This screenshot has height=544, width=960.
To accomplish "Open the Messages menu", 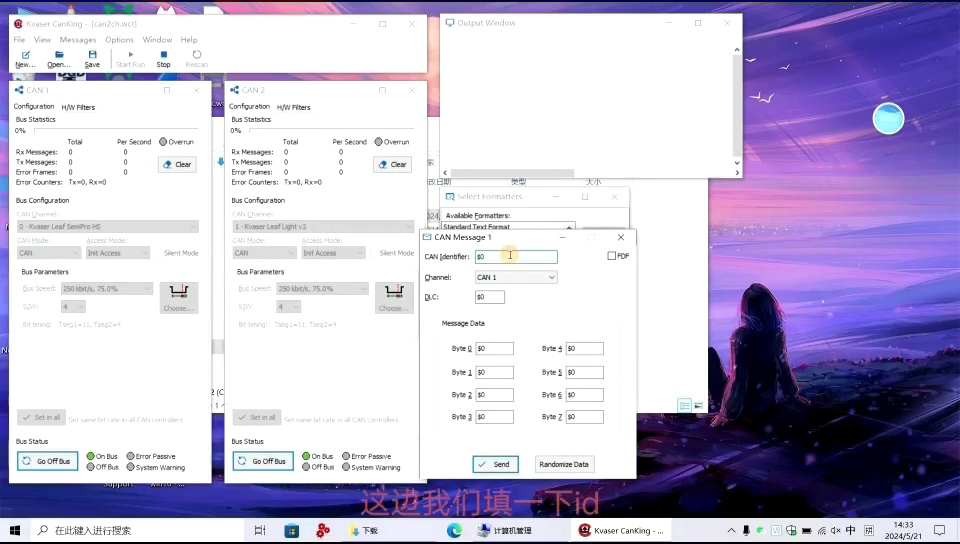I will click(78, 40).
